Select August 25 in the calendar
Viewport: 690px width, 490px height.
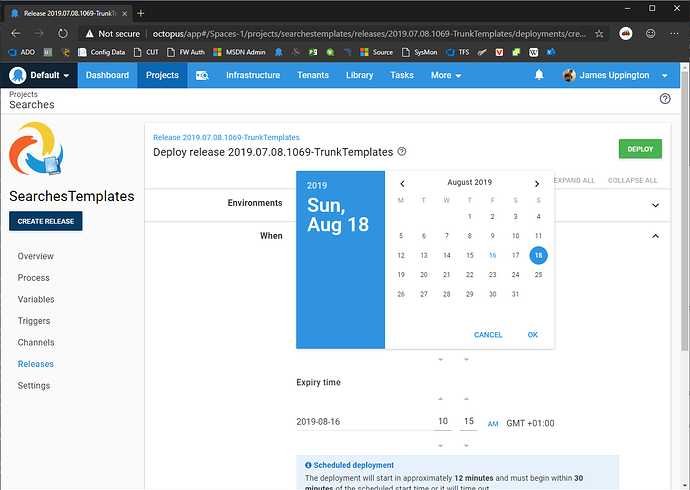538,274
